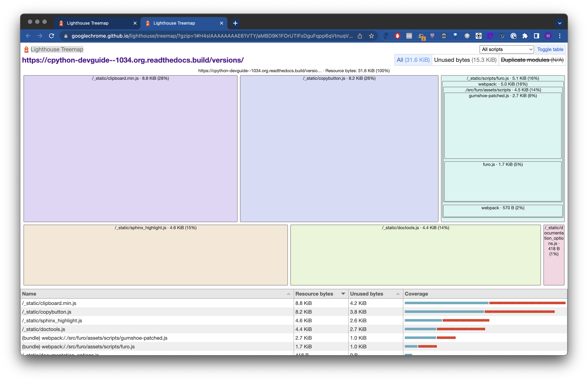The width and height of the screenshot is (588, 382).
Task: Sort by Resource bytes descending arrow
Action: [343, 294]
